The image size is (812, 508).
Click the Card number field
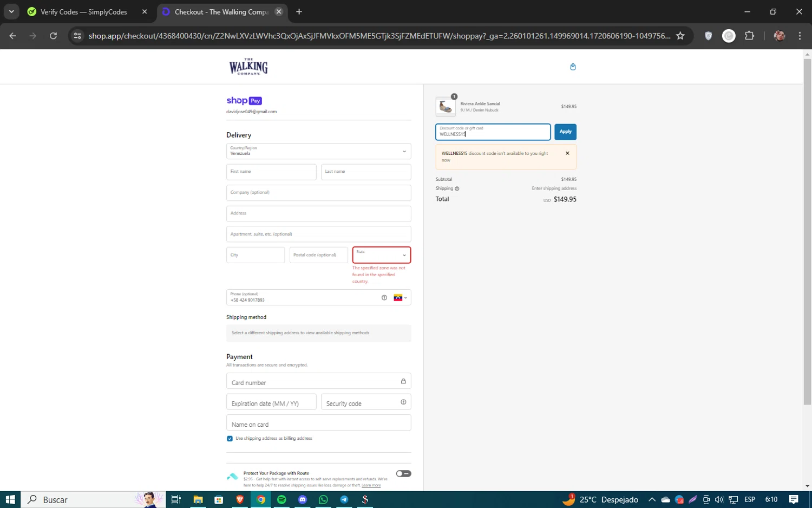coord(318,381)
